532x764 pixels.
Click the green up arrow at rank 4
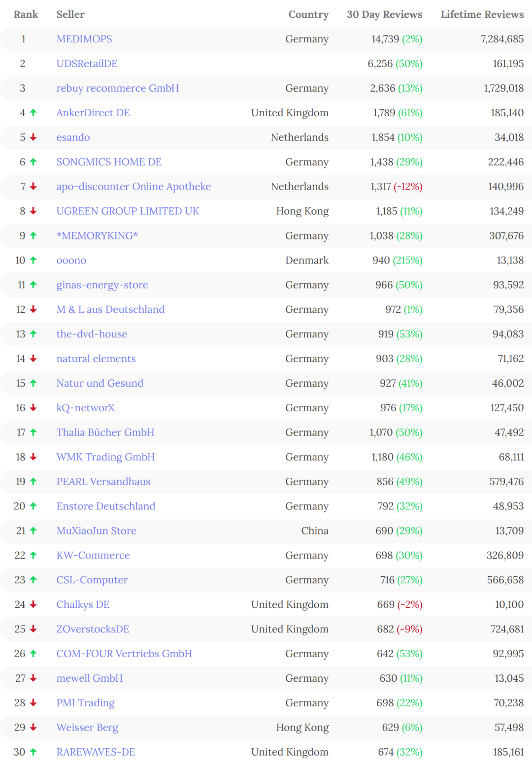[33, 112]
